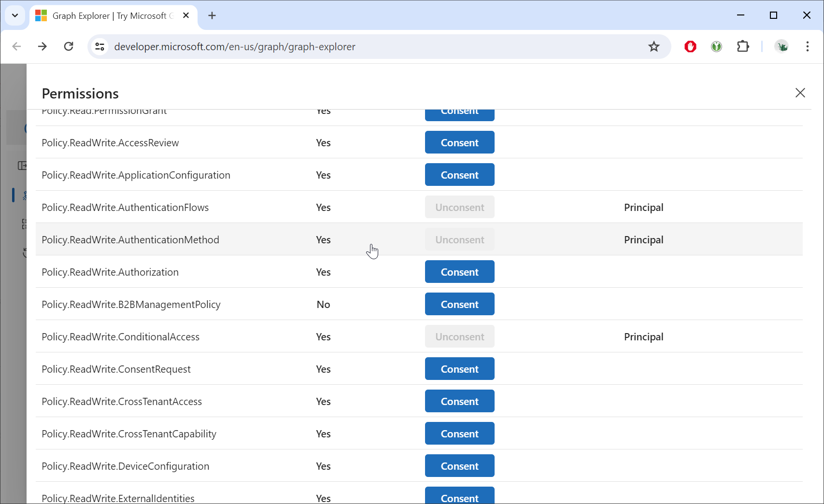The width and height of the screenshot is (824, 504).
Task: Consent to Policy.ReadWrite.CrossTenantAccess
Action: click(x=459, y=401)
